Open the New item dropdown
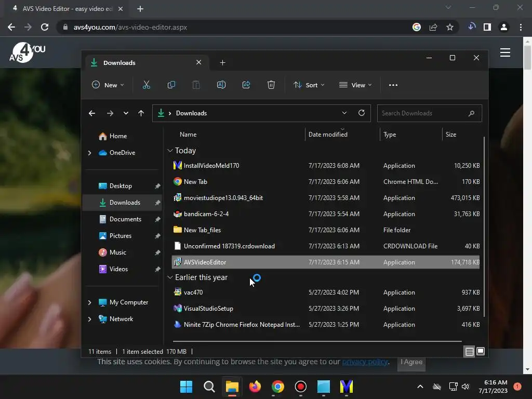Viewport: 532px width, 399px height. [108, 85]
